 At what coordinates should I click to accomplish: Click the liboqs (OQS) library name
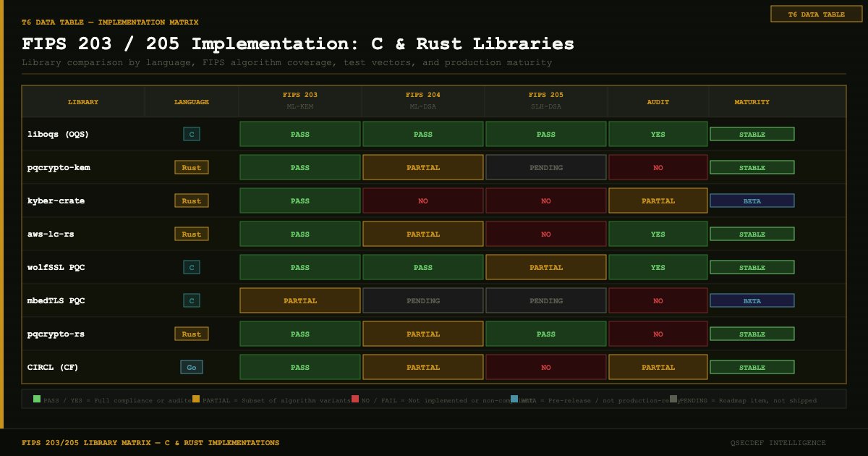[x=58, y=134]
